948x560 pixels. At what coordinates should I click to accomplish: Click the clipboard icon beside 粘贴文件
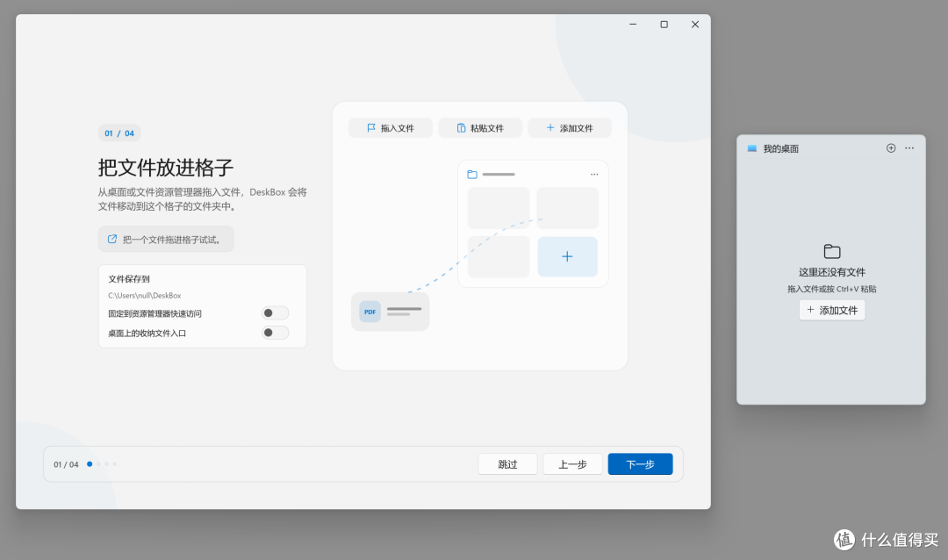[462, 127]
